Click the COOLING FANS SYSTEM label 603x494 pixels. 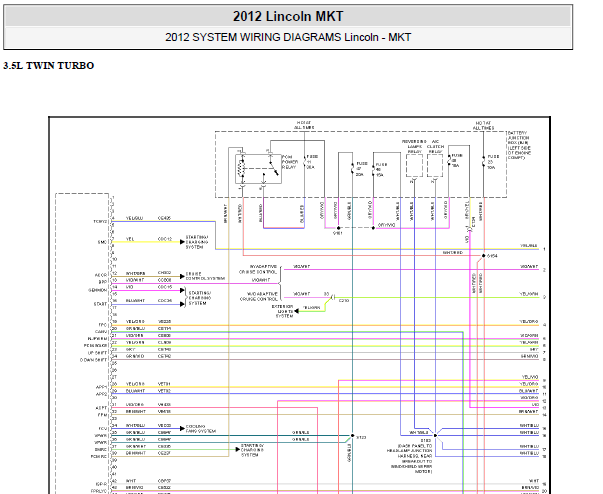tap(201, 429)
